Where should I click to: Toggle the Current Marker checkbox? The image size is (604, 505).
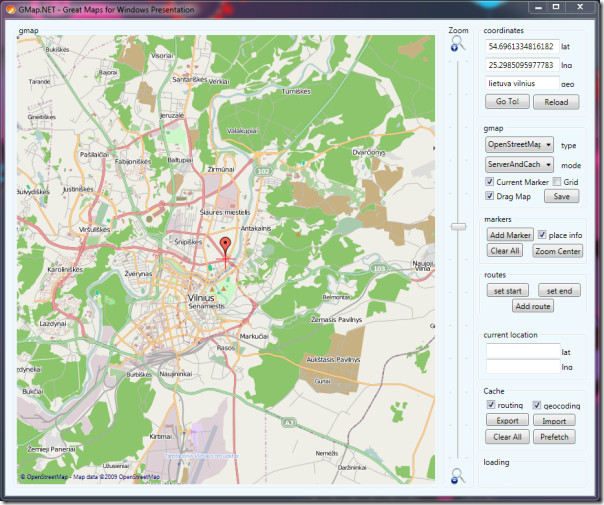click(490, 181)
